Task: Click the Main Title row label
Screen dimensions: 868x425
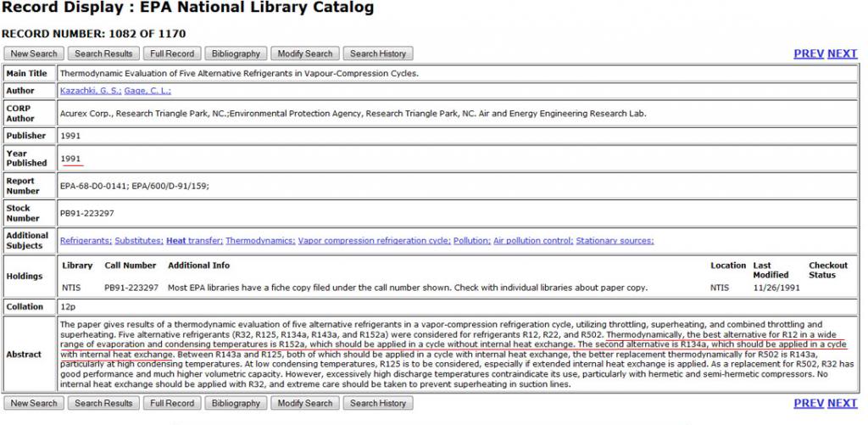Action: [26, 73]
